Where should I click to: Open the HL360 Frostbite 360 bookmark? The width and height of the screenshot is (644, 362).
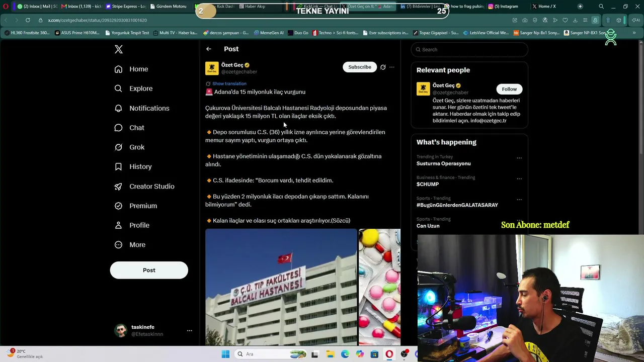pos(27,33)
